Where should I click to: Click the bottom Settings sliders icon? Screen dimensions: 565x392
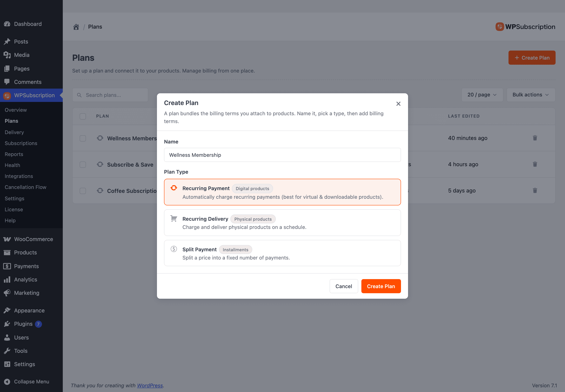7,364
